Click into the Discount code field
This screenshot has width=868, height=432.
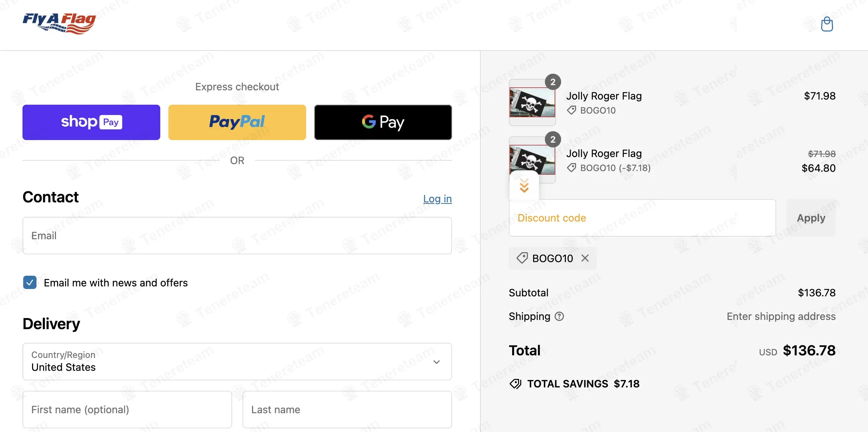coord(642,218)
